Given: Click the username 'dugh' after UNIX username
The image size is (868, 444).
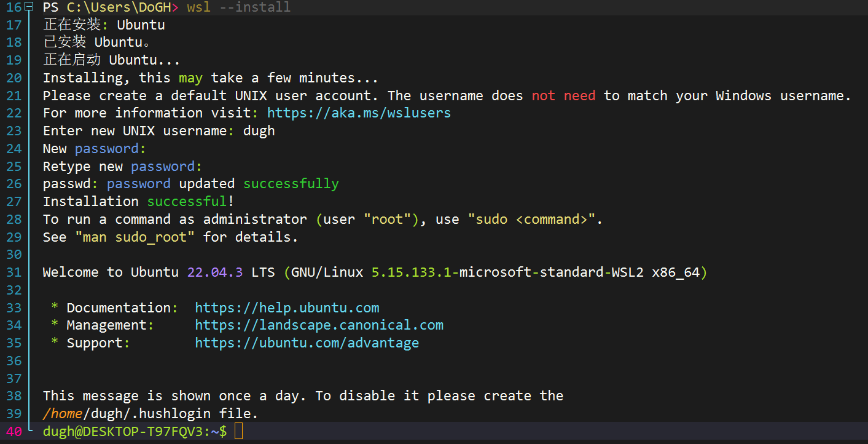Looking at the screenshot, I should pyautogui.click(x=259, y=131).
